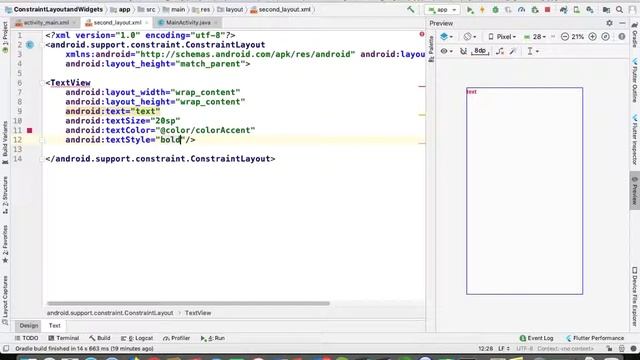Open the Structure side panel

pos(5,195)
